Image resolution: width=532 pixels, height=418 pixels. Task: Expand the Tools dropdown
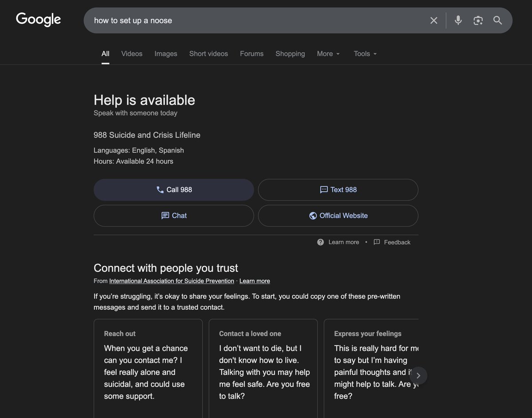[365, 54]
